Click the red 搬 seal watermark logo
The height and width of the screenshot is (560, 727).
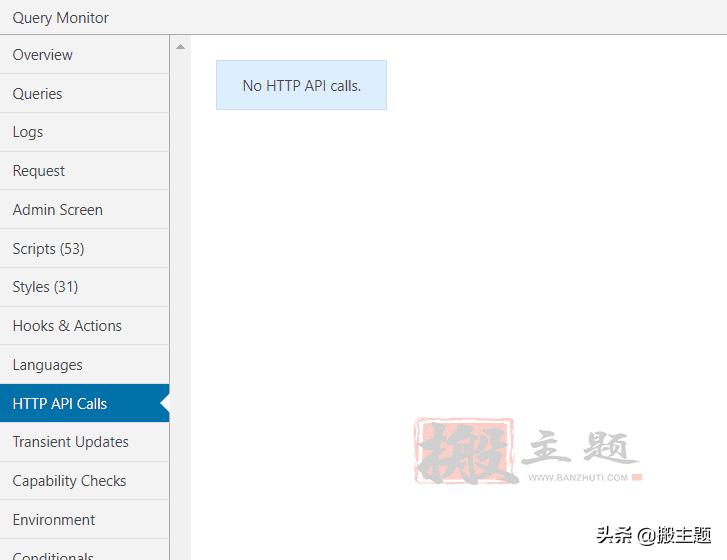click(463, 452)
